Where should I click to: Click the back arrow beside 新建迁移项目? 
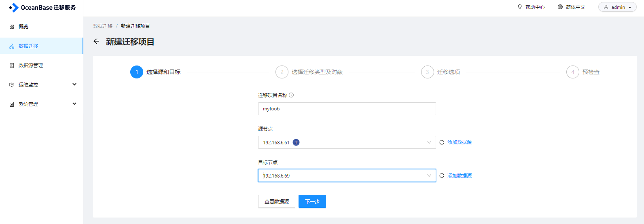(x=96, y=41)
